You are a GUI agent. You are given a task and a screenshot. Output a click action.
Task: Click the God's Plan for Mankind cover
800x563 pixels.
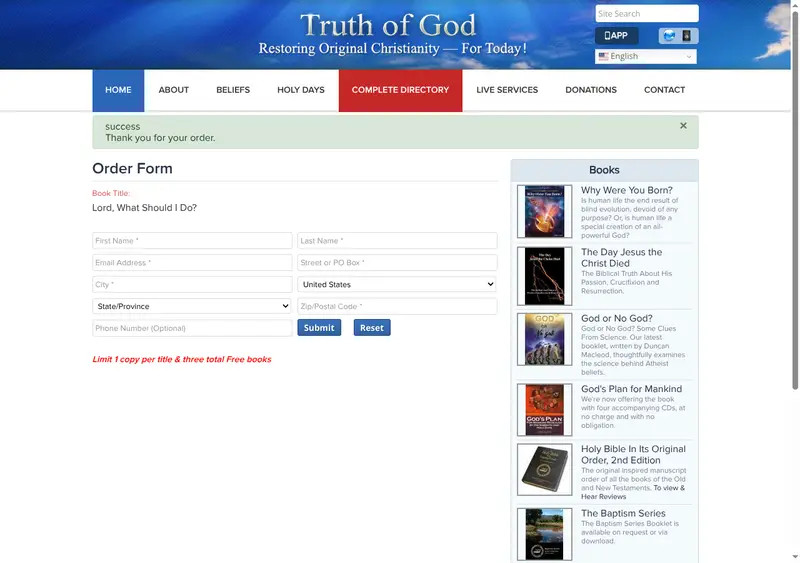point(544,410)
